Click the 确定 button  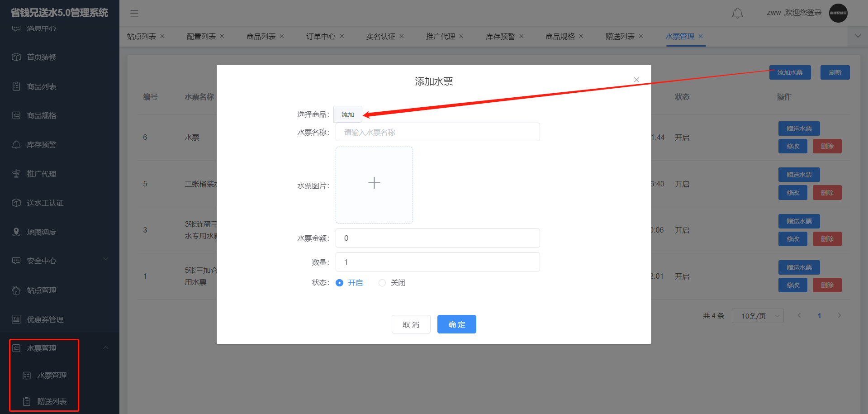coord(456,324)
